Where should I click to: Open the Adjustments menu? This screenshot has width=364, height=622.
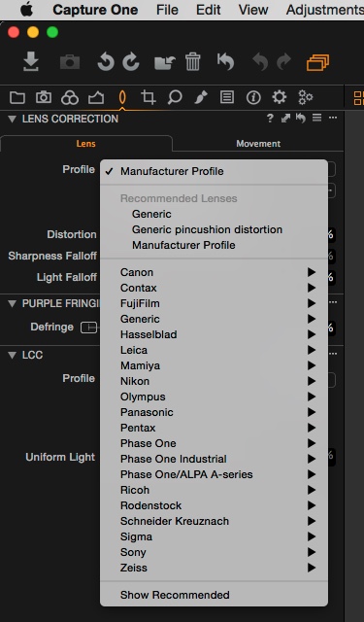coord(324,10)
